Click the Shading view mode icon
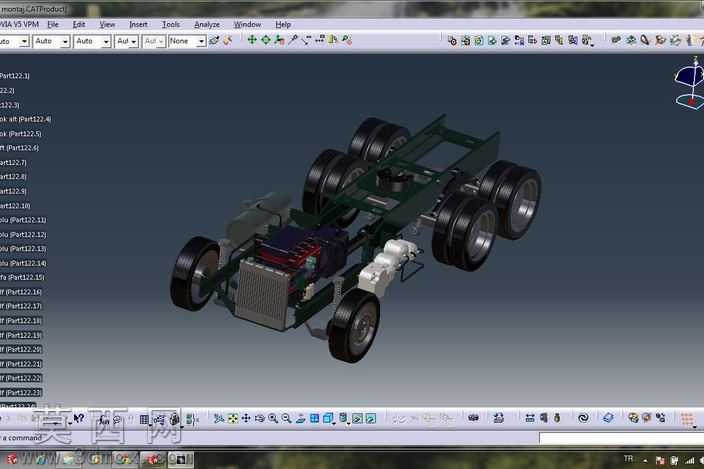The height and width of the screenshot is (469, 704). (343, 418)
